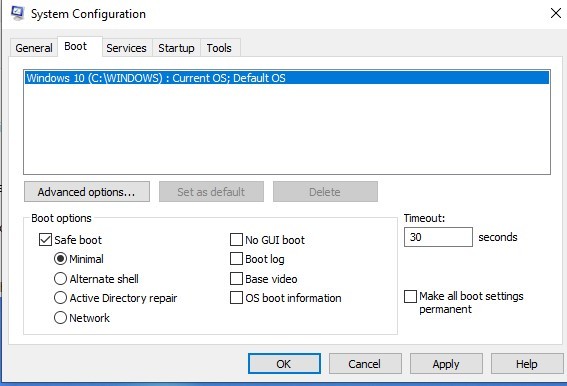The height and width of the screenshot is (386, 567).
Task: Open the Tools tab
Action: (x=219, y=48)
